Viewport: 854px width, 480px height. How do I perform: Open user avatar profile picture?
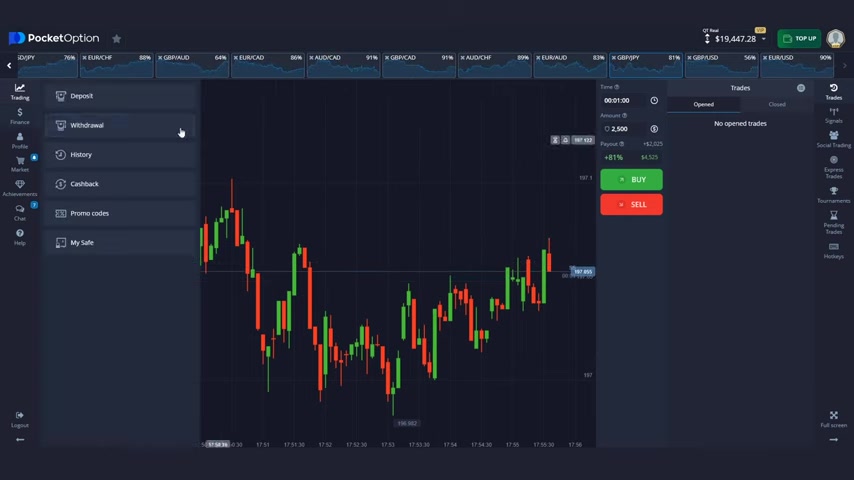point(835,39)
